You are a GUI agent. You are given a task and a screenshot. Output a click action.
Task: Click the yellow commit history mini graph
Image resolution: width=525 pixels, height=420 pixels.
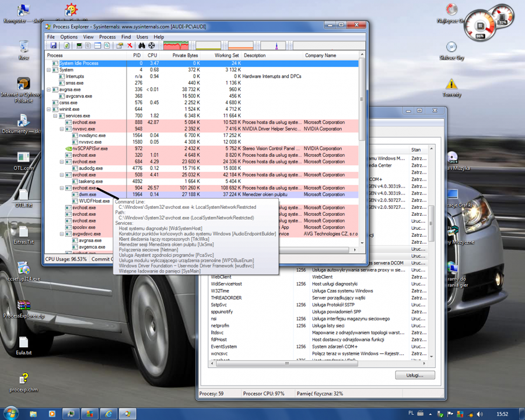208,45
